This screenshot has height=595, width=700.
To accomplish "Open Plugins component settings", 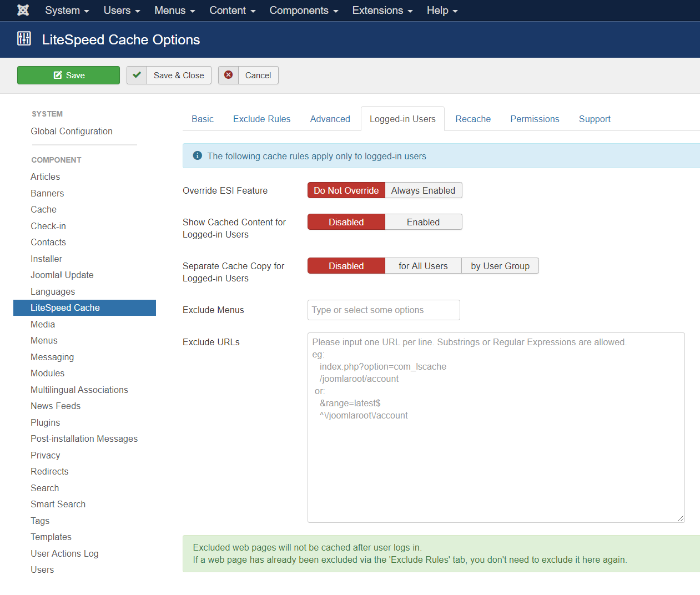I will click(45, 422).
